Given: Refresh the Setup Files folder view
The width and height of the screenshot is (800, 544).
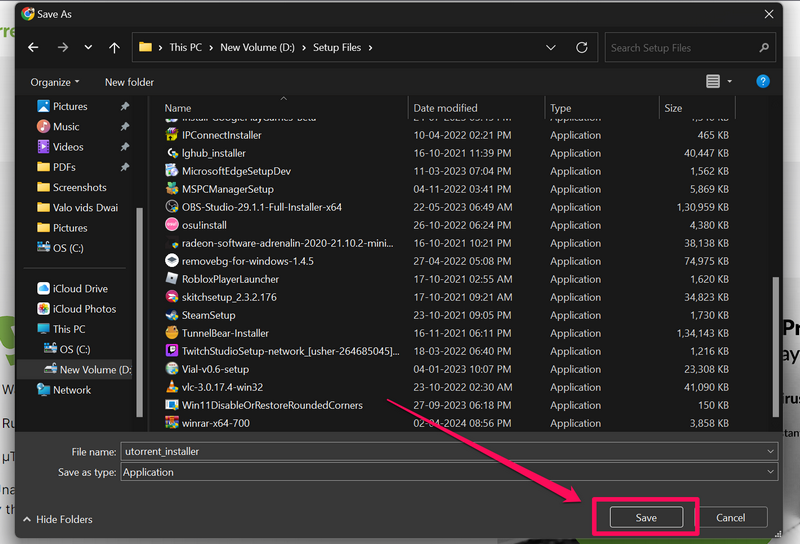Looking at the screenshot, I should [582, 47].
